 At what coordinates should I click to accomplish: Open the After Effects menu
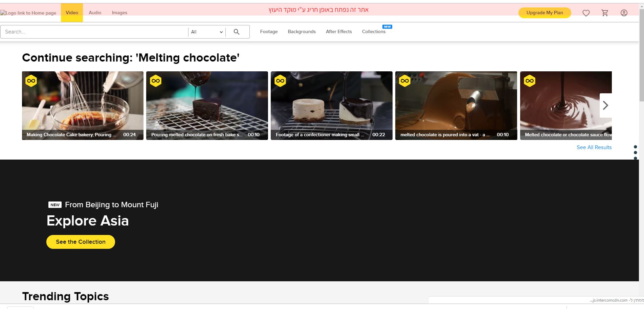[339, 31]
